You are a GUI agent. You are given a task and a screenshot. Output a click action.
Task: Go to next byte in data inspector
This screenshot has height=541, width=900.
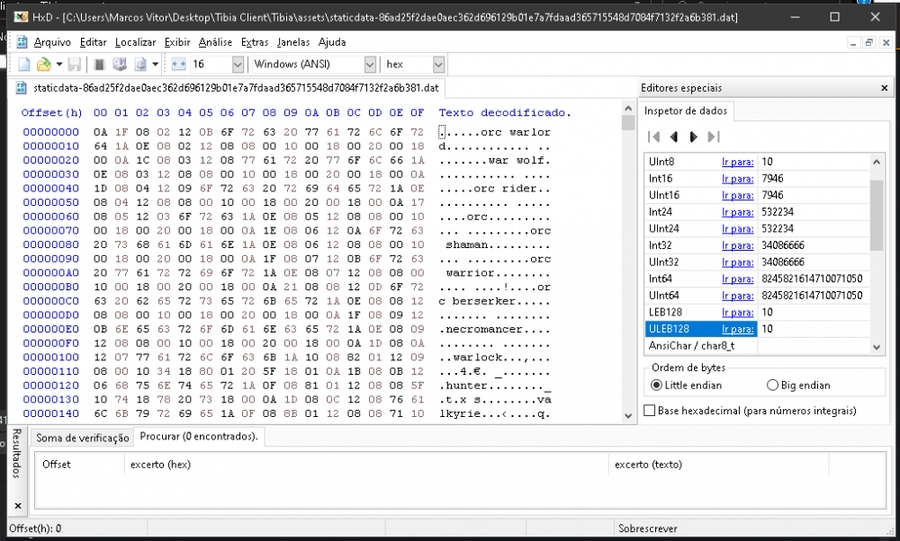[694, 137]
